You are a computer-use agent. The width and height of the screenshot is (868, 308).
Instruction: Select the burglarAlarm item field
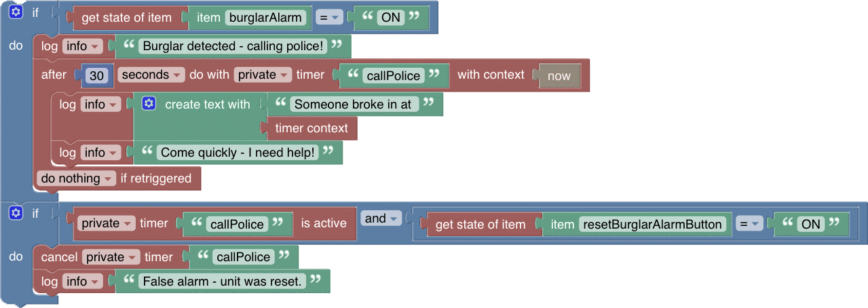point(265,18)
